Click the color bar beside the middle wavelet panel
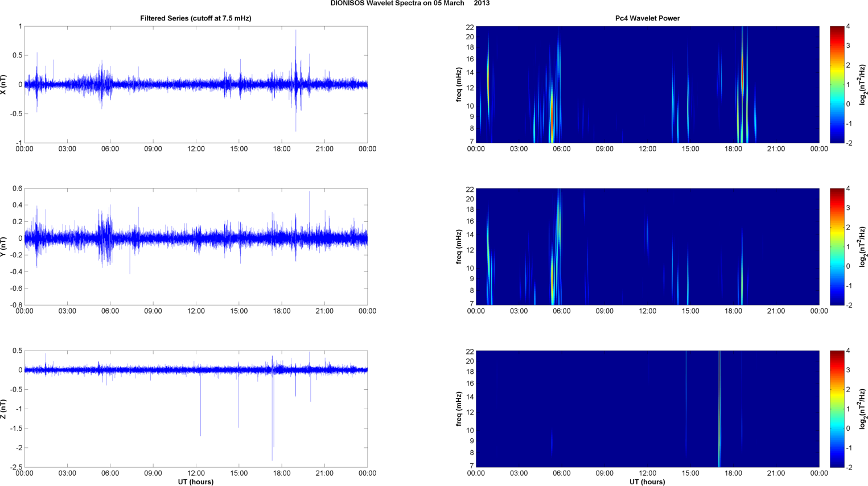 click(837, 246)
